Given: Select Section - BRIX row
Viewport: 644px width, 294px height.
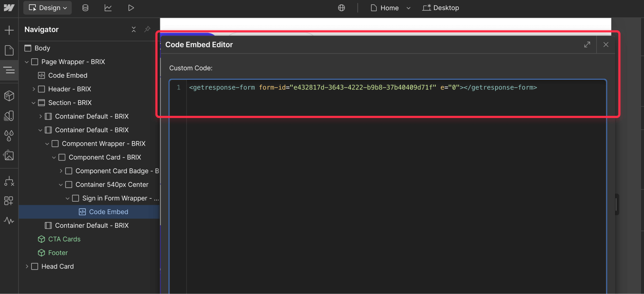Looking at the screenshot, I should [x=89, y=103].
